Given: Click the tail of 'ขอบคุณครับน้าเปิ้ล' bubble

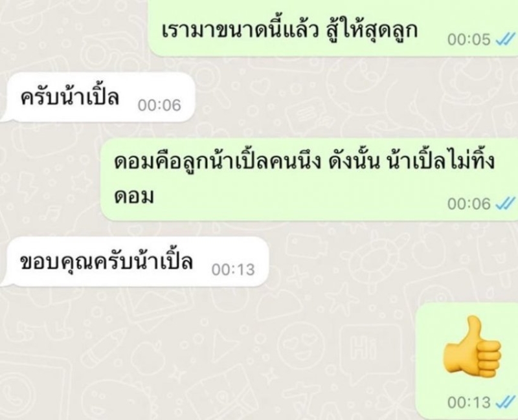Looking at the screenshot, I should [4, 282].
